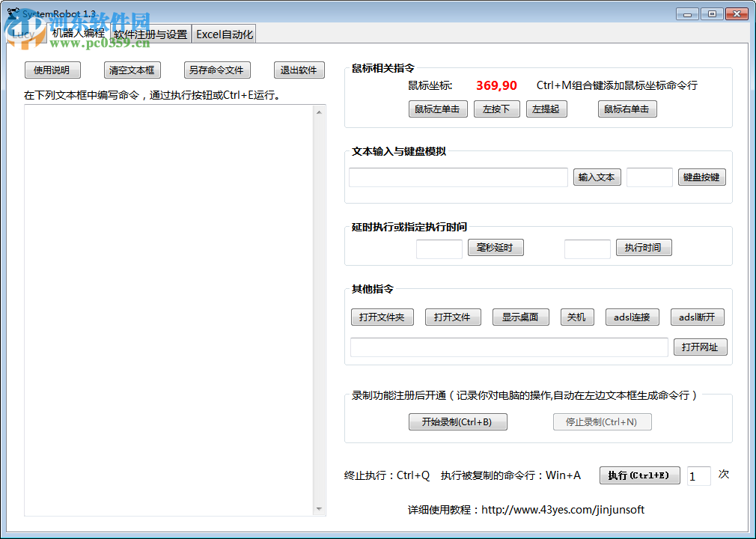Click the 使用说明 help button
The image size is (756, 539).
[x=52, y=70]
